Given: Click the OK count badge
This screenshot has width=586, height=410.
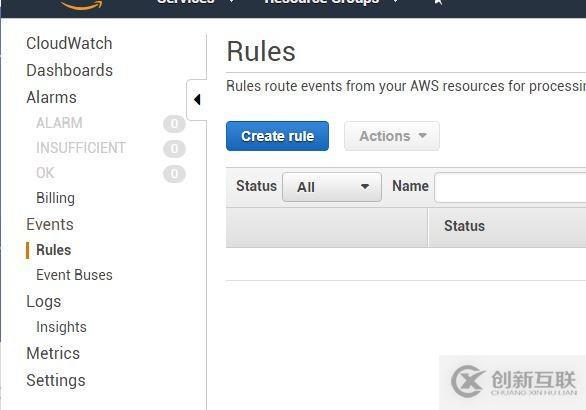Looking at the screenshot, I should pyautogui.click(x=174, y=174).
